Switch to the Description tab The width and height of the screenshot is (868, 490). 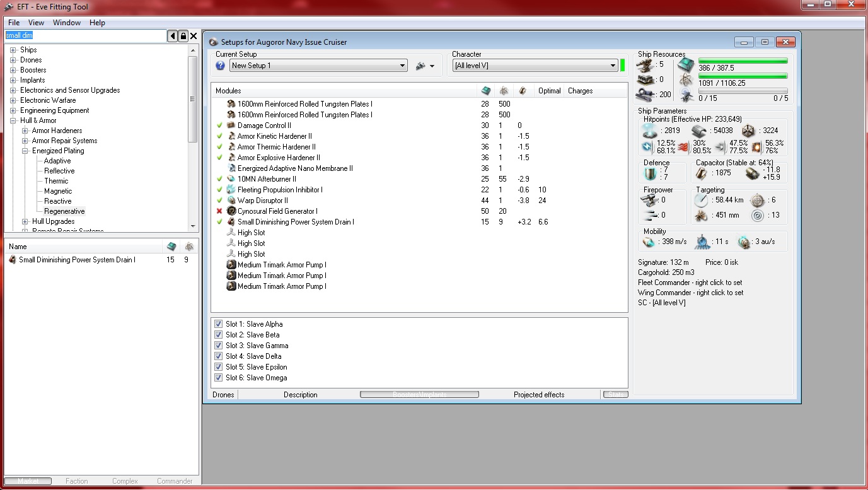tap(301, 395)
